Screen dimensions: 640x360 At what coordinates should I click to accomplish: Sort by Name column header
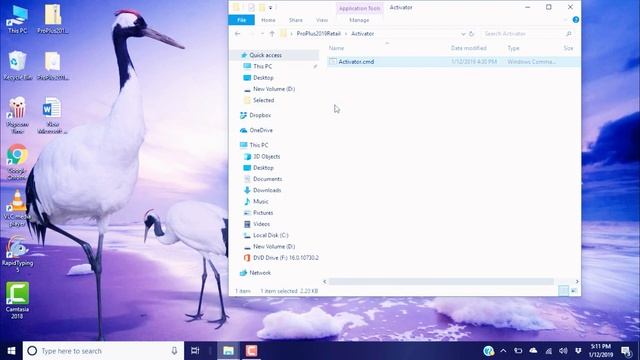[337, 48]
